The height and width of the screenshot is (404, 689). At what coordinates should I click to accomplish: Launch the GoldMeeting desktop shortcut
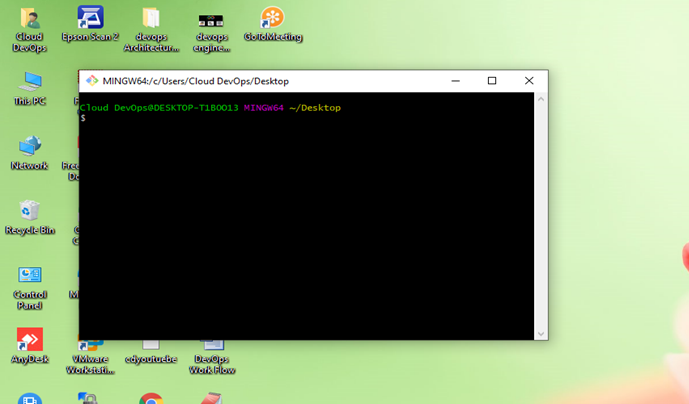tap(272, 18)
